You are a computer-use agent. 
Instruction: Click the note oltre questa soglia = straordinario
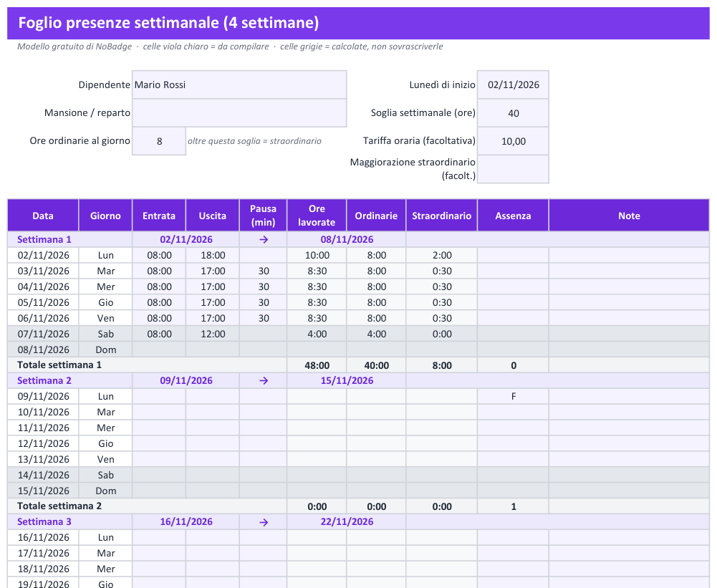254,141
